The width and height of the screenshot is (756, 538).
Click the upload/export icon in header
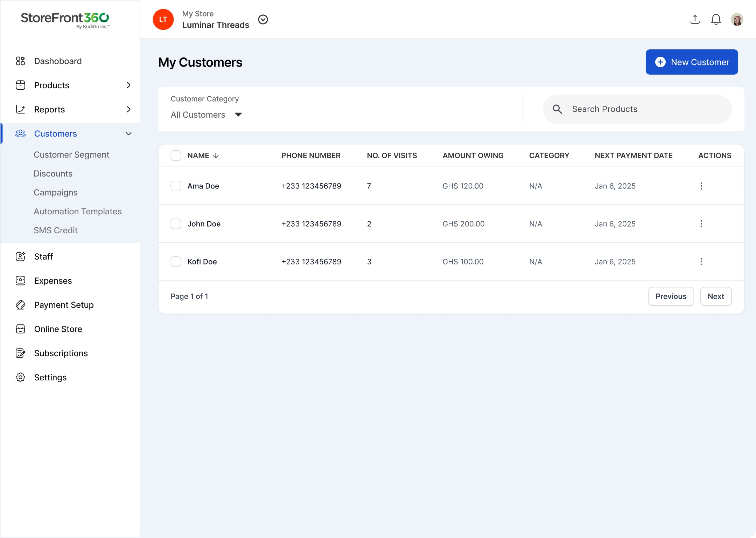click(x=695, y=20)
